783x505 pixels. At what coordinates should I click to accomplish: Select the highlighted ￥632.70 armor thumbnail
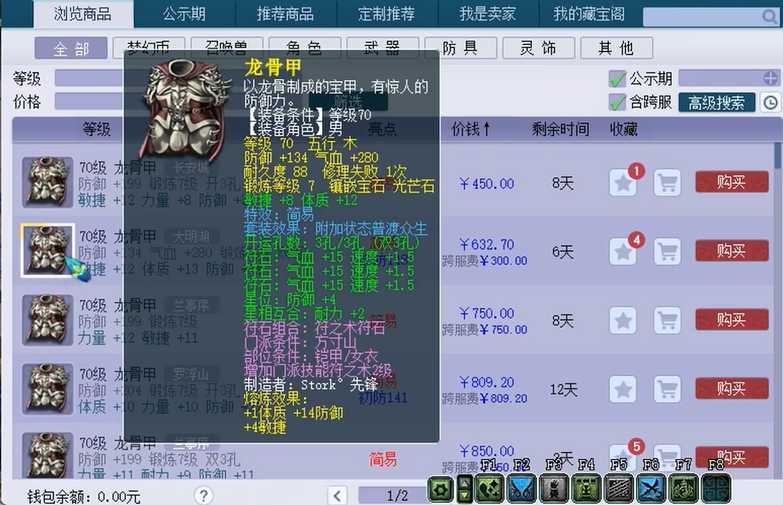tap(47, 250)
